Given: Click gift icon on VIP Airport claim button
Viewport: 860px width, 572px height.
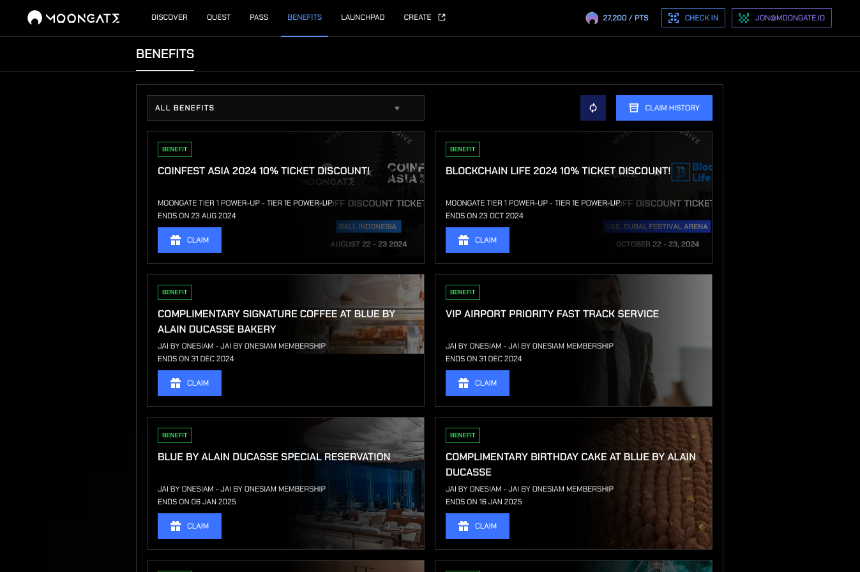Looking at the screenshot, I should 463,383.
